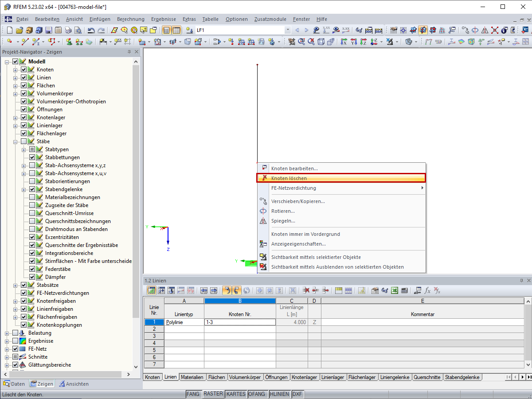
Task: Close the Projekt-Navigator panel
Action: point(137,52)
